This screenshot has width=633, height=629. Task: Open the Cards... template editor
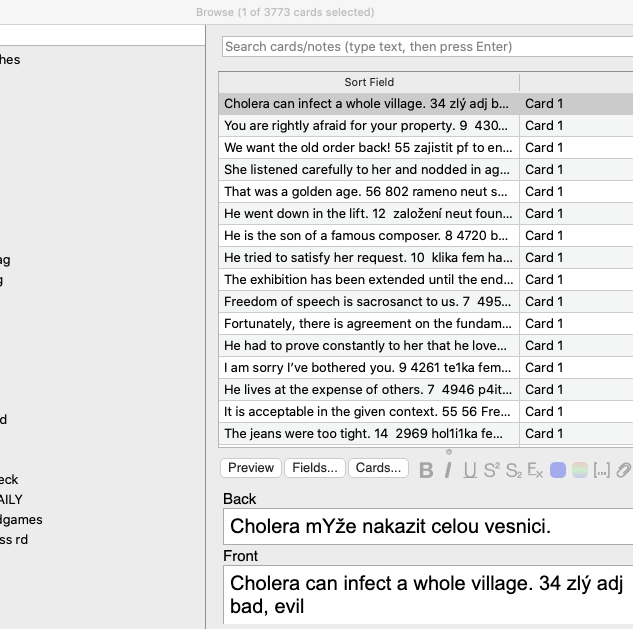point(378,468)
